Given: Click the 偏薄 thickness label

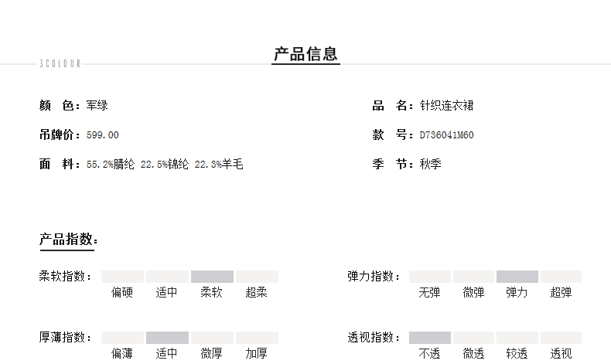Looking at the screenshot, I should click(x=122, y=353).
